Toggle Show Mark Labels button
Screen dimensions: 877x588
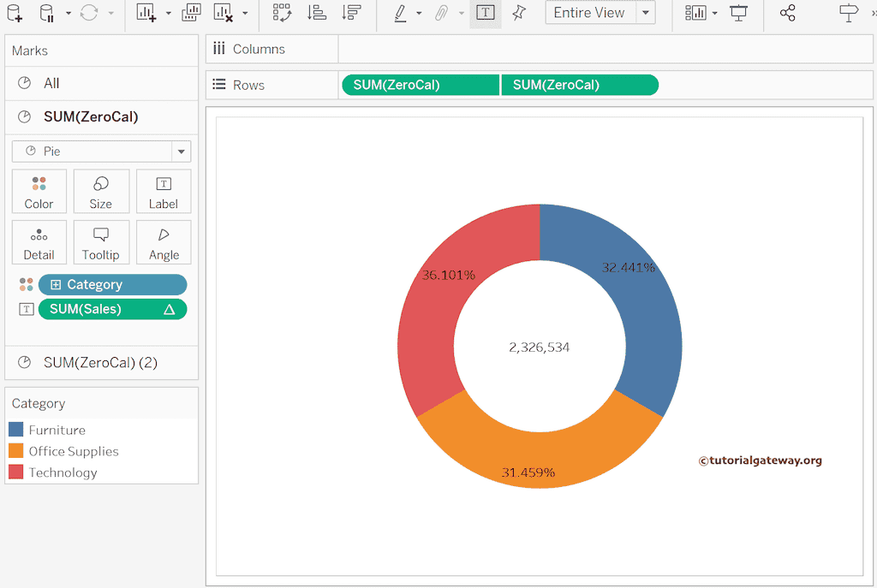point(486,13)
